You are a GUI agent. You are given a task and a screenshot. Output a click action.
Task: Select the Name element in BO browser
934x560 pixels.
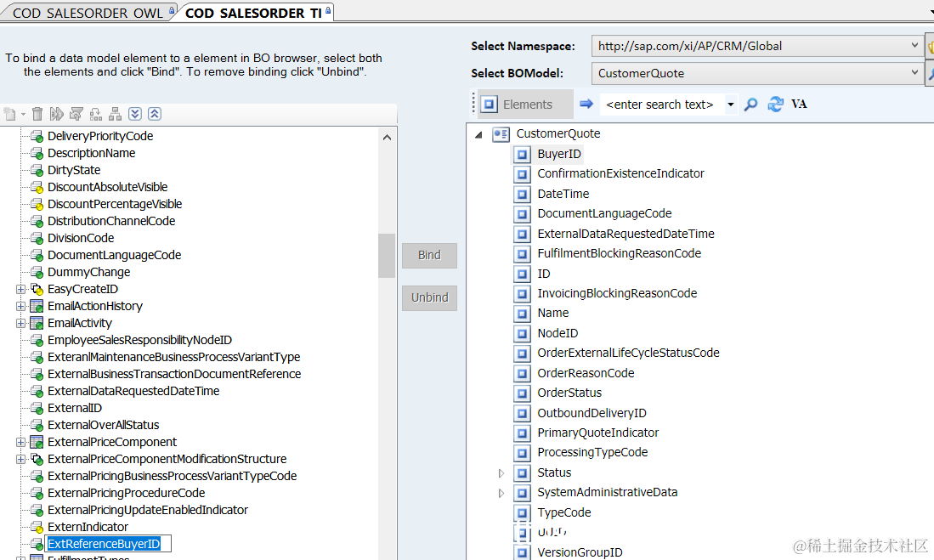(x=552, y=313)
